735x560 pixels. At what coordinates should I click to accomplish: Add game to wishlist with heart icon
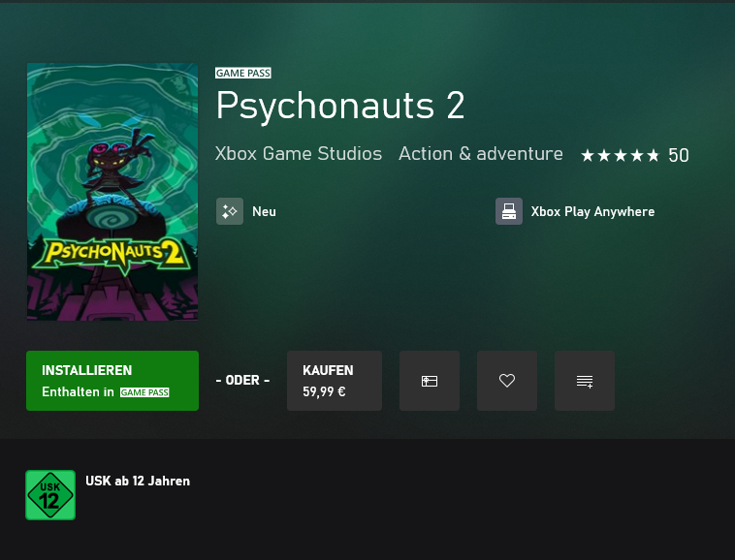click(x=507, y=381)
